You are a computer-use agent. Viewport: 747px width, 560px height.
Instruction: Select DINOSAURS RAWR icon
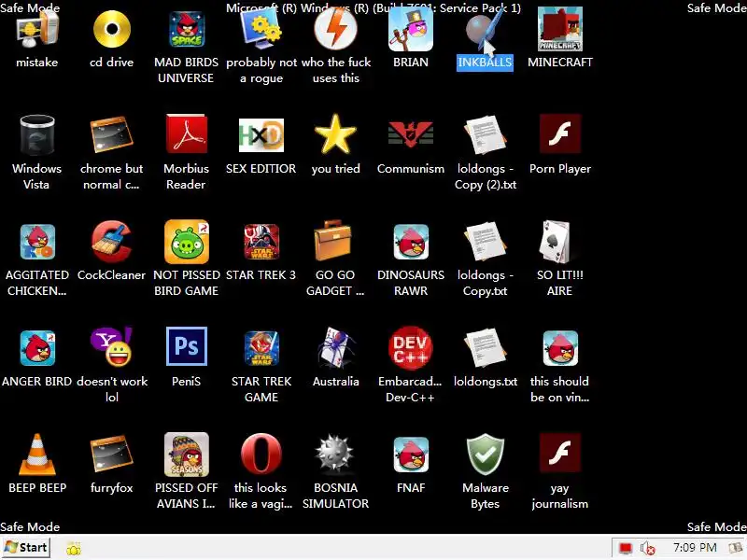coord(411,242)
